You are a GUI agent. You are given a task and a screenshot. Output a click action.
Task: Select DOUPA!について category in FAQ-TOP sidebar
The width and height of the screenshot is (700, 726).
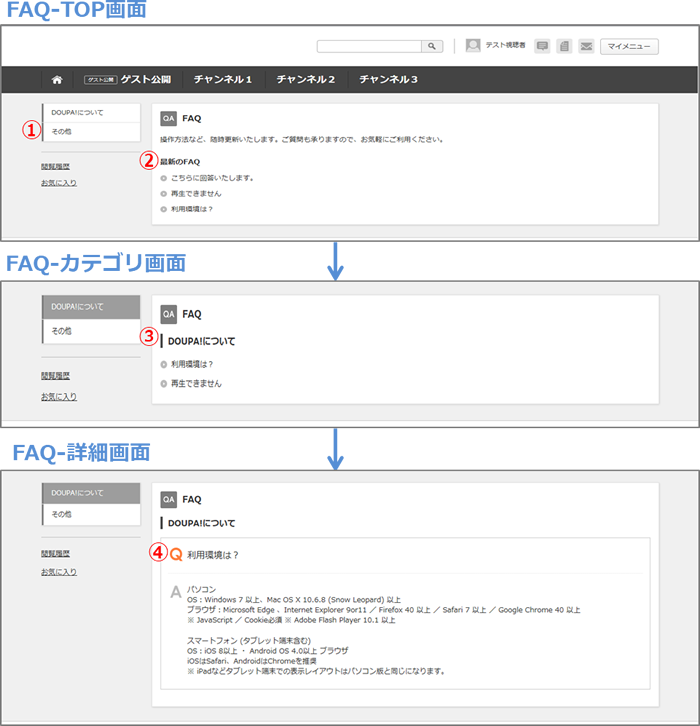(x=91, y=113)
